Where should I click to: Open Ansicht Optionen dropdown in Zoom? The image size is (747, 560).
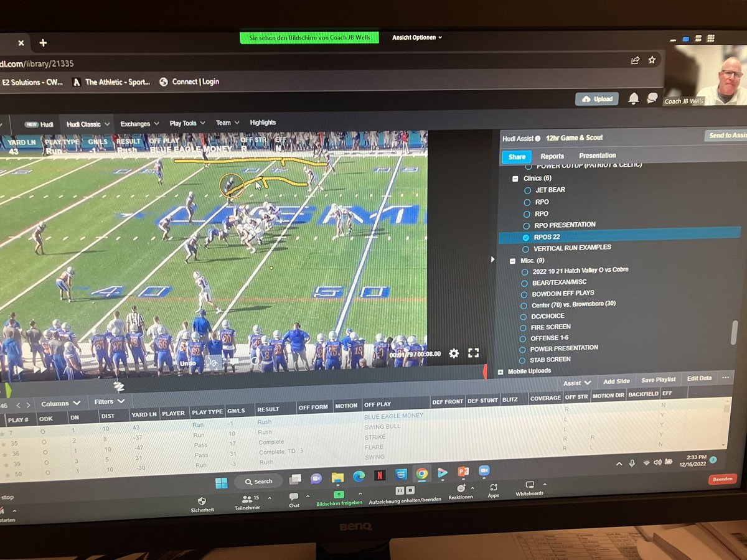point(416,37)
